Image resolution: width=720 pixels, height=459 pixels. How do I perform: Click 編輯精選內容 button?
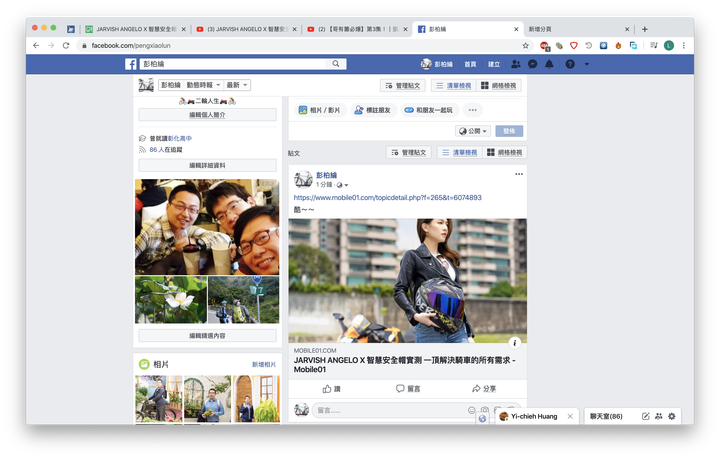tap(208, 336)
